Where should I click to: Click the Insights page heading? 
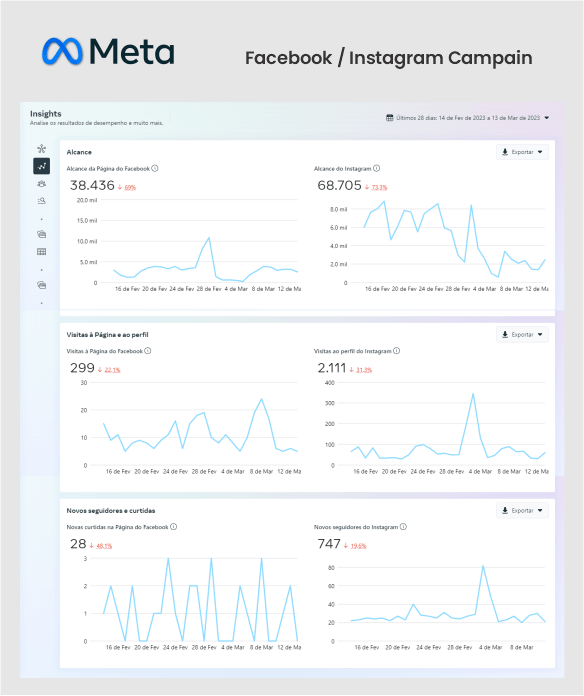tap(46, 114)
